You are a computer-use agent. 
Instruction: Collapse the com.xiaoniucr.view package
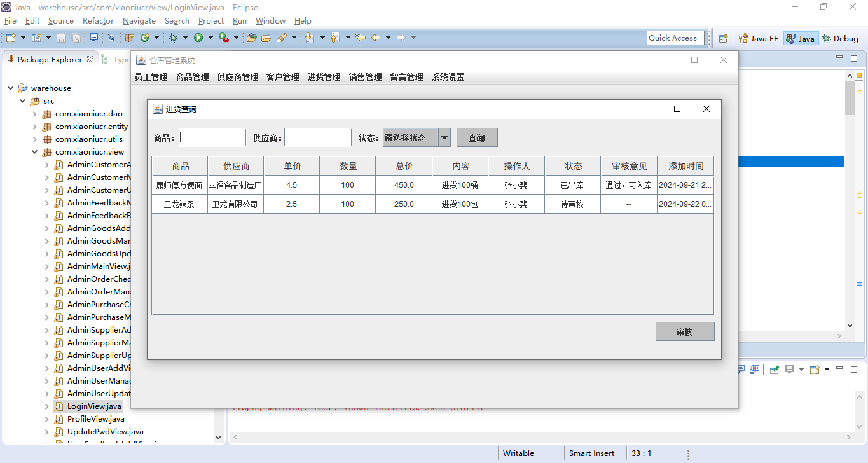pyautogui.click(x=35, y=152)
